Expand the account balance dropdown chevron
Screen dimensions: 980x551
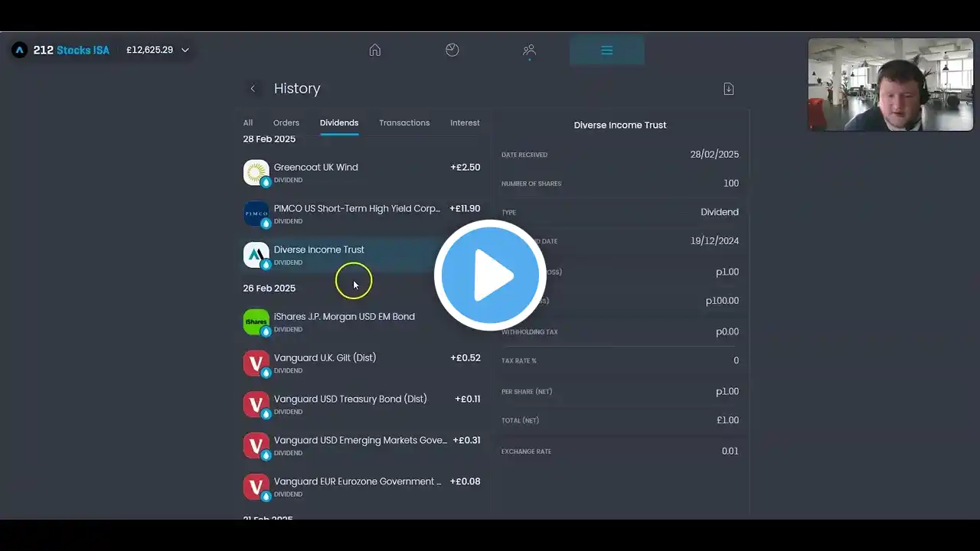click(x=185, y=51)
